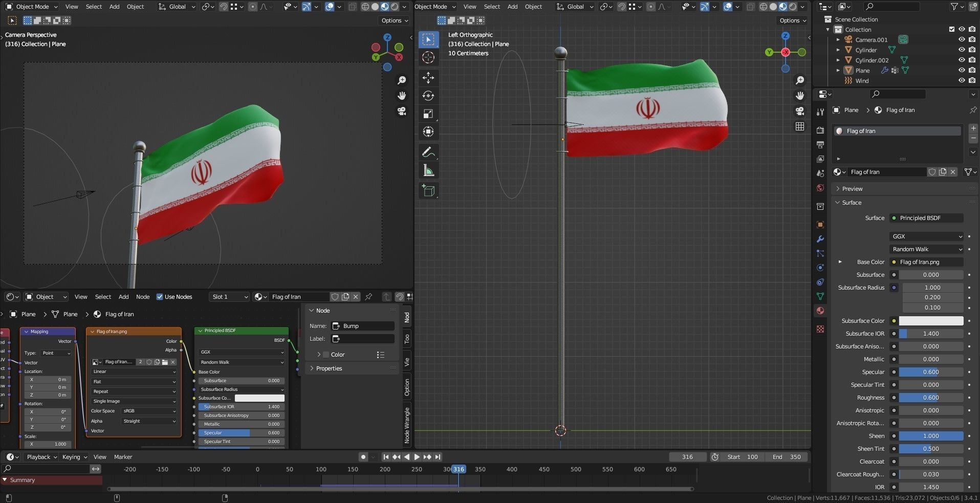Open the Marker menu in timeline
Image resolution: width=980 pixels, height=503 pixels.
tap(123, 457)
